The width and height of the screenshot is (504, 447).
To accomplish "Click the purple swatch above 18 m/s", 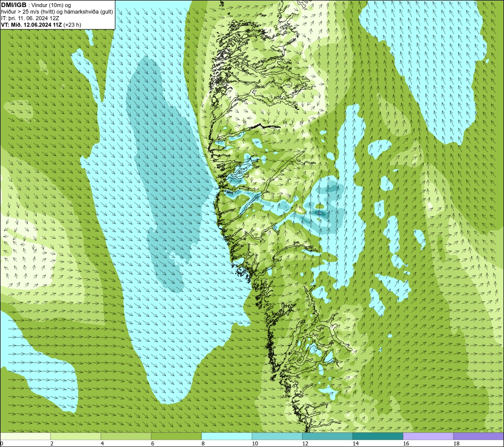I will click(478, 436).
